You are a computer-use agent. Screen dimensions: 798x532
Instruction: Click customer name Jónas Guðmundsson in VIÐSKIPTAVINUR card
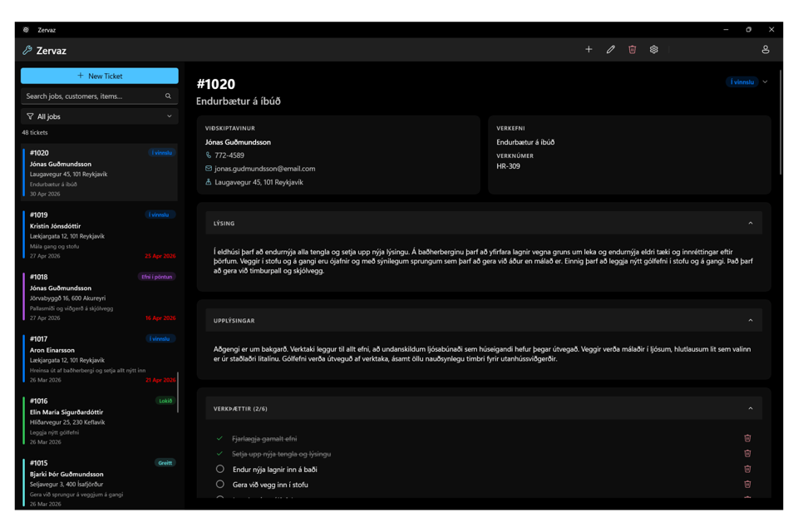[238, 142]
